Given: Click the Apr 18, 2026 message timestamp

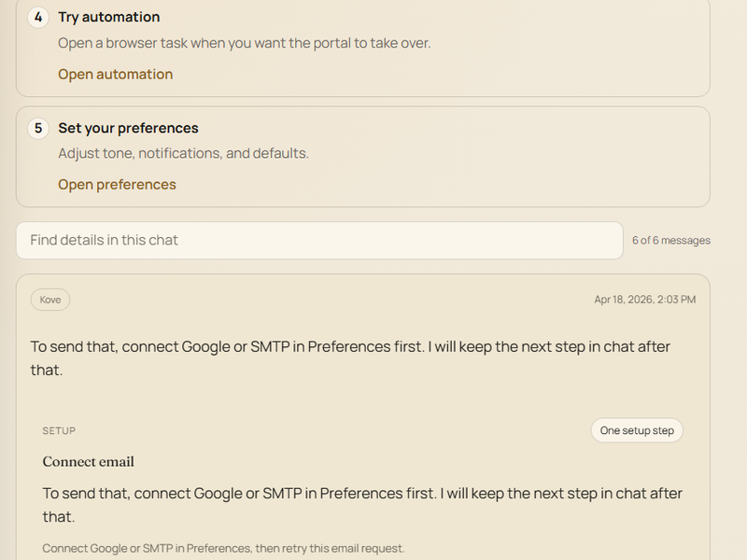Looking at the screenshot, I should [x=644, y=300].
